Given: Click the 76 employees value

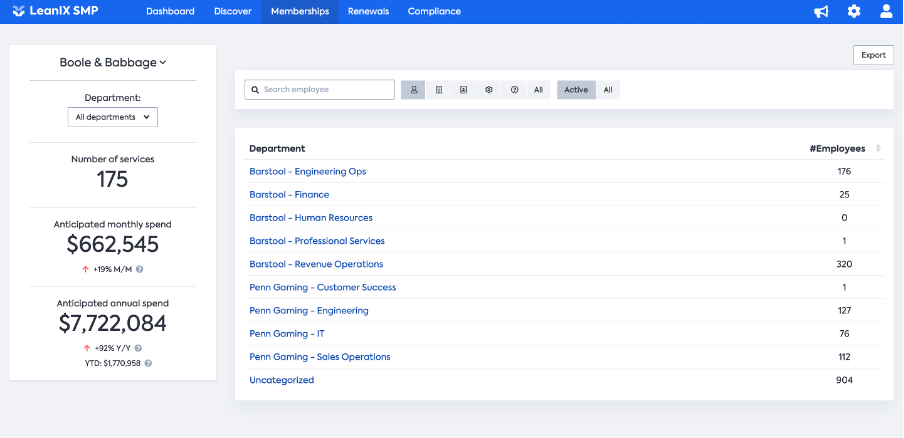Looking at the screenshot, I should [x=844, y=334].
